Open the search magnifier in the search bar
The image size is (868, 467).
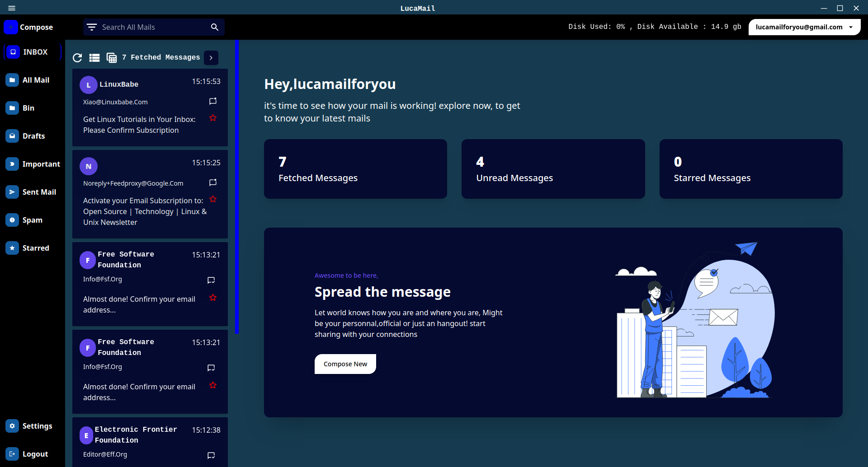click(214, 27)
